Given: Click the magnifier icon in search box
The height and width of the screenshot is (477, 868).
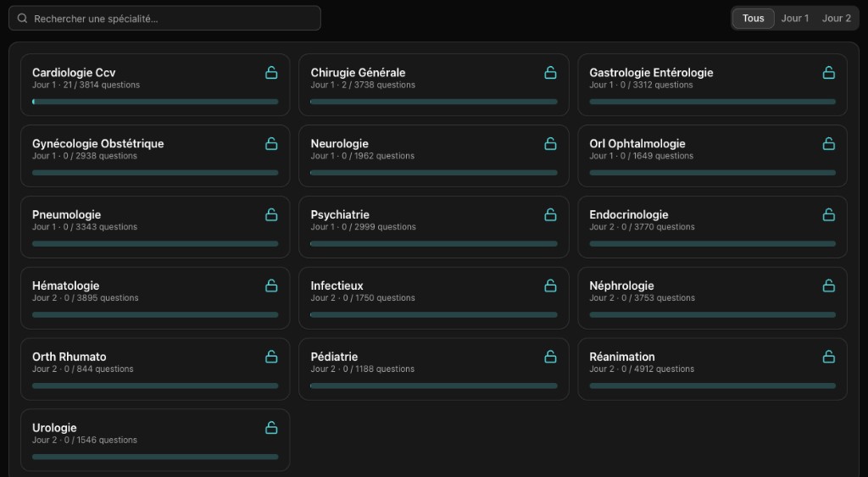Looking at the screenshot, I should 22,19.
